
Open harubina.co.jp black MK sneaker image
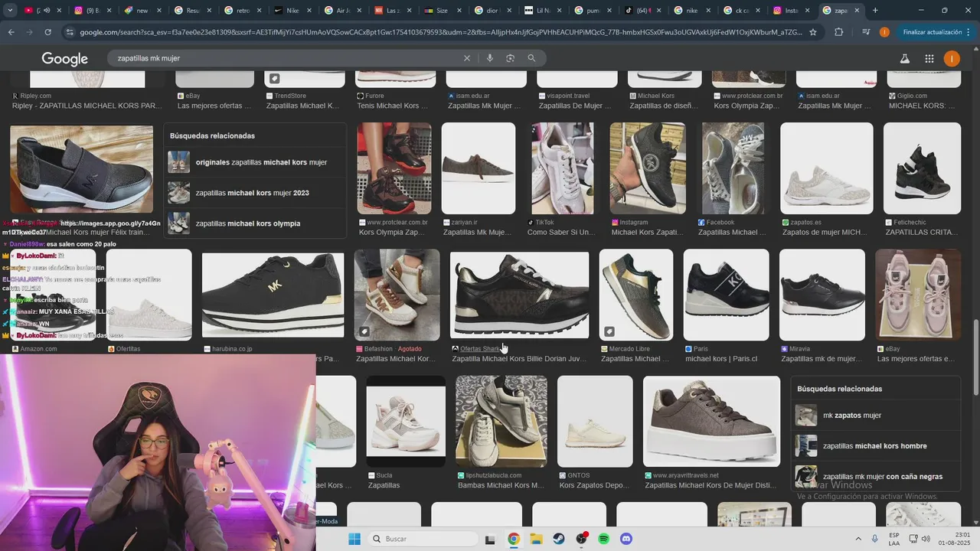pyautogui.click(x=273, y=295)
